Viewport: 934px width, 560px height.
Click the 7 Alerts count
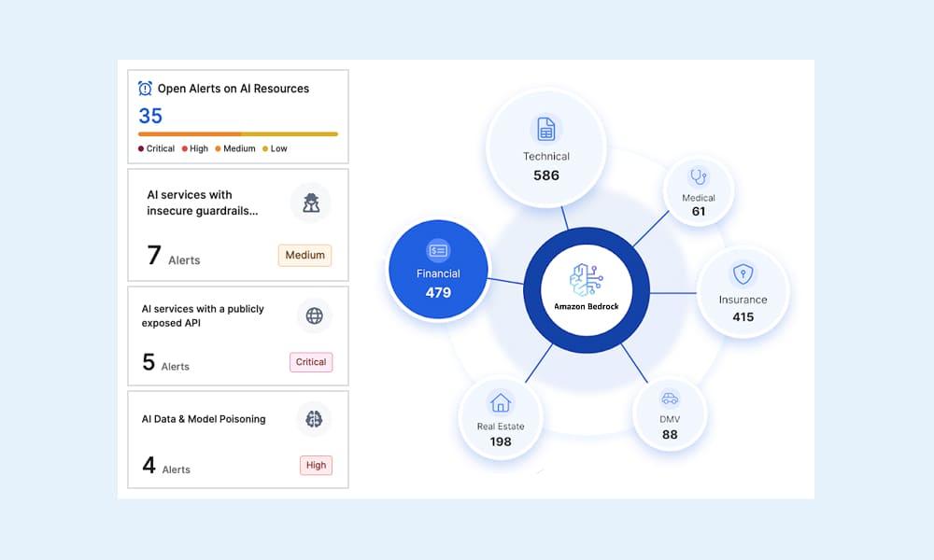pyautogui.click(x=174, y=256)
